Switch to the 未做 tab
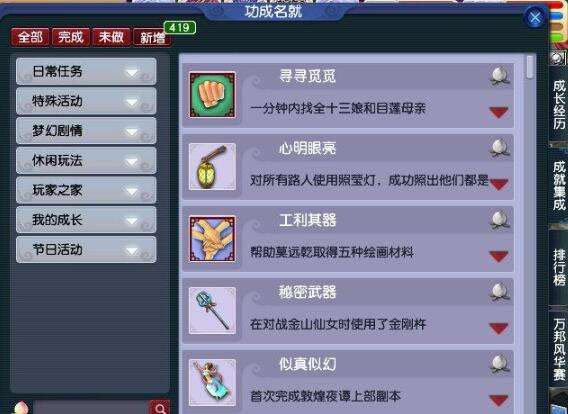 pyautogui.click(x=111, y=37)
